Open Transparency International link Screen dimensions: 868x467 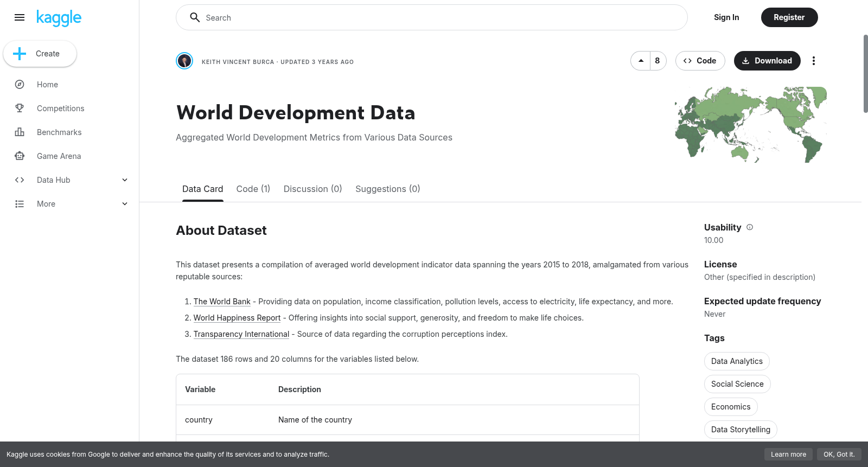pyautogui.click(x=241, y=334)
